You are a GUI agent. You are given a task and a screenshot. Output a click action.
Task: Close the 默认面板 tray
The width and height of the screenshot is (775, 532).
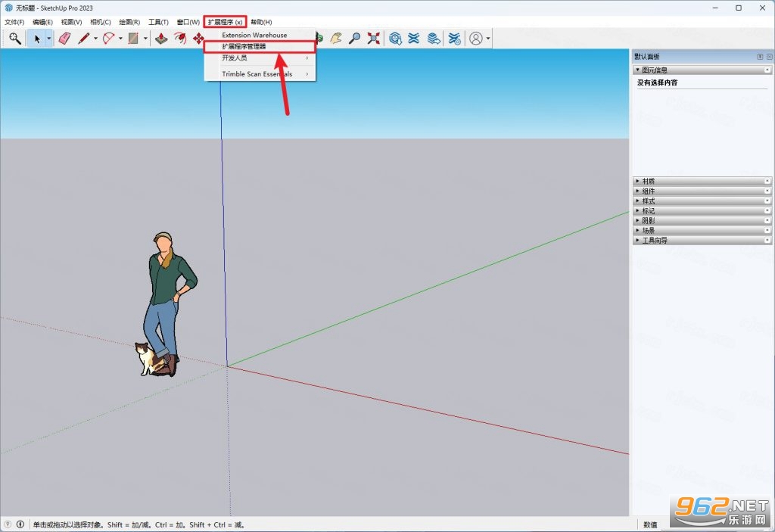770,56
